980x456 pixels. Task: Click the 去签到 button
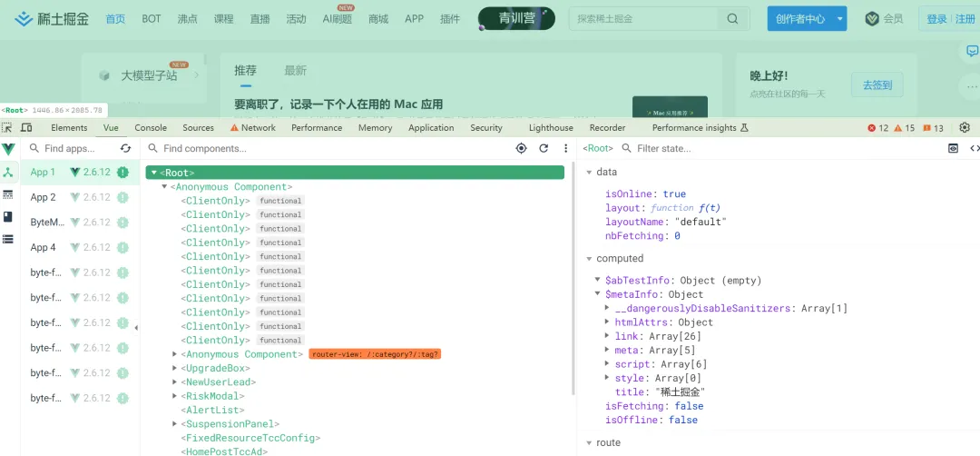877,84
